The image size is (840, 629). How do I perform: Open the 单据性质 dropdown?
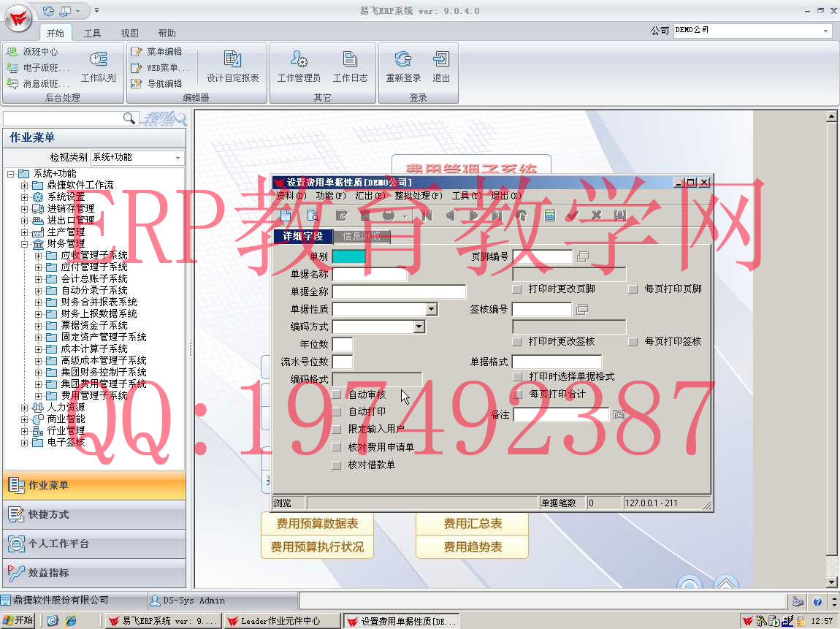[x=431, y=310]
